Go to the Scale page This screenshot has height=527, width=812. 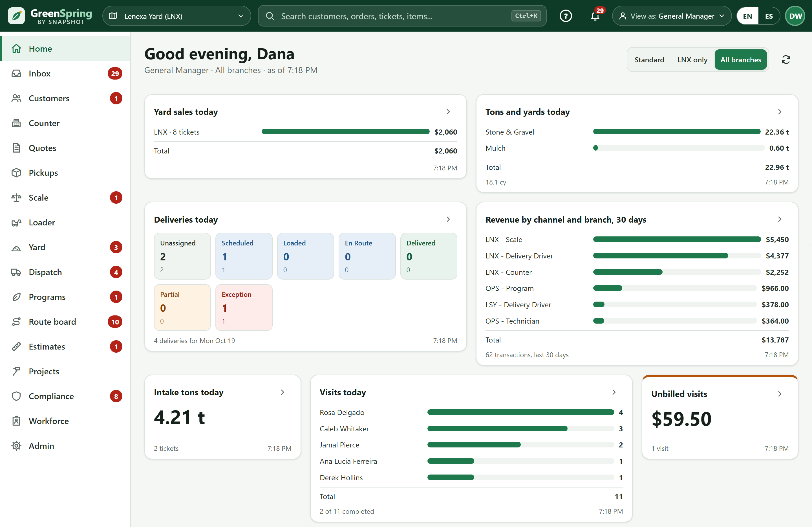point(65,197)
